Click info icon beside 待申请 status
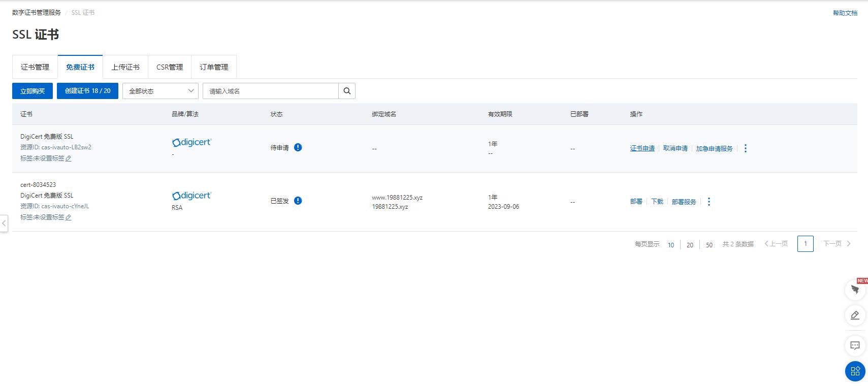Screen dimensions: 868x386 (298, 147)
